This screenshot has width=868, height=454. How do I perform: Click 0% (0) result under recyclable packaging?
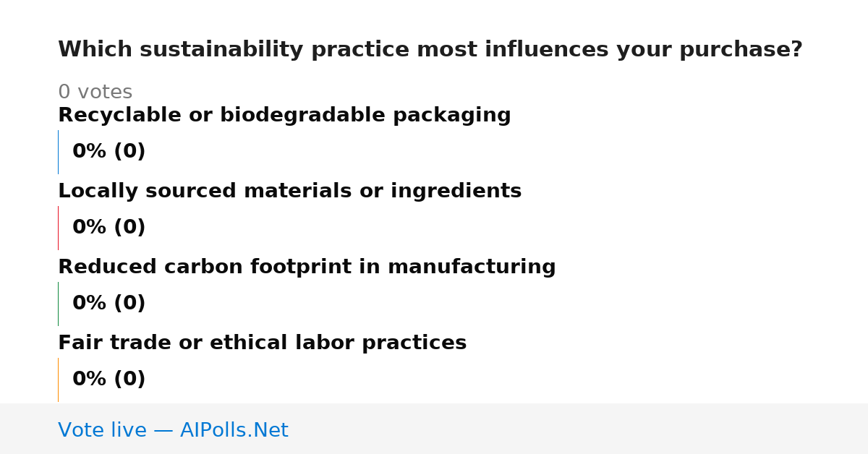[109, 152]
